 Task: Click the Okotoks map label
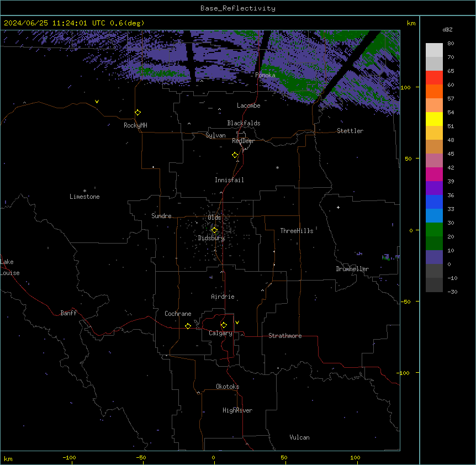coord(228,387)
